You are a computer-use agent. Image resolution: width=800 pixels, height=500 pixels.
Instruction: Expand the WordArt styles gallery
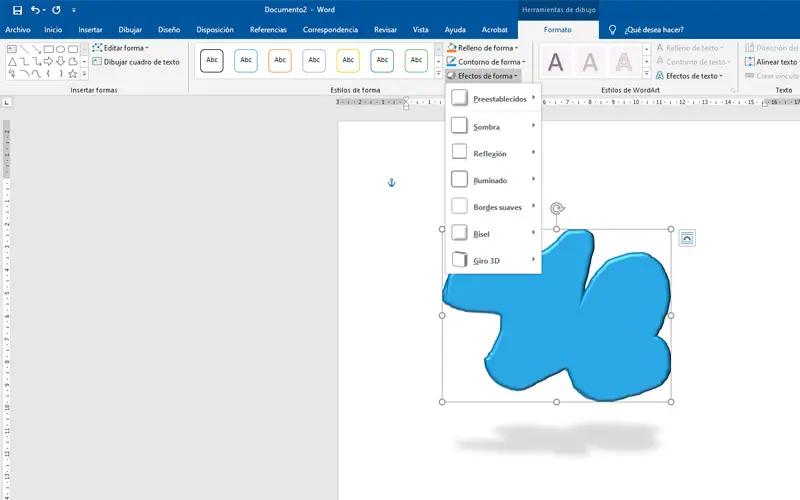point(646,74)
